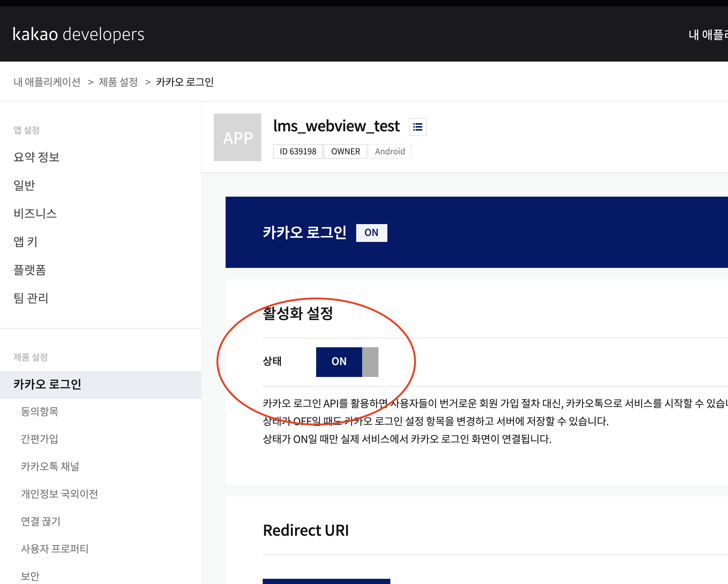The height and width of the screenshot is (584, 728).
Task: Click the kakao developers logo
Action: pos(78,34)
